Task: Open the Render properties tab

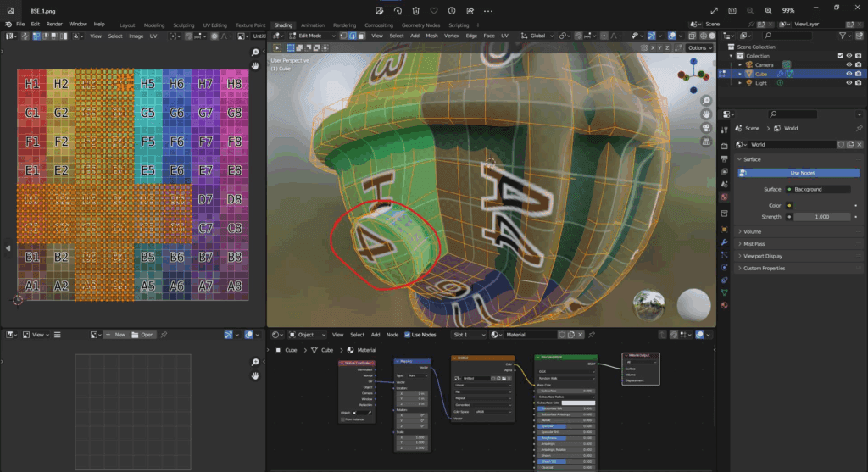Action: coord(724,146)
